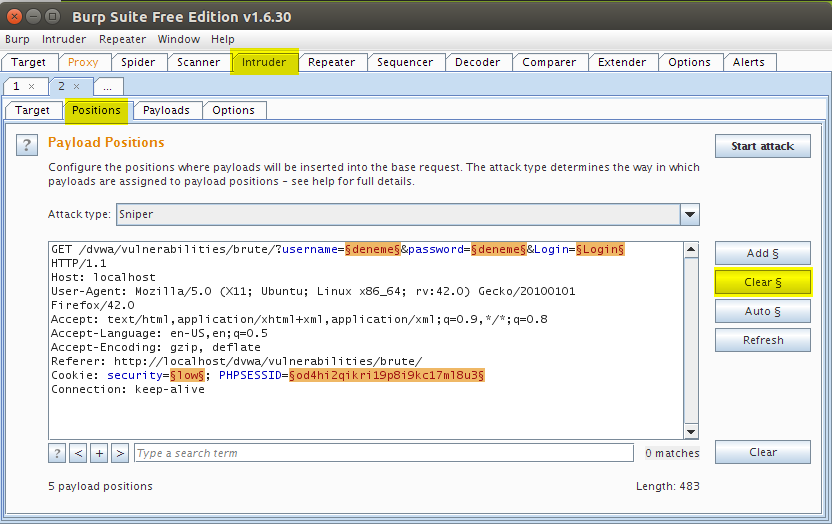This screenshot has height=524, width=832.
Task: Click the 'Connection: keep-alive' line
Action: pos(128,389)
